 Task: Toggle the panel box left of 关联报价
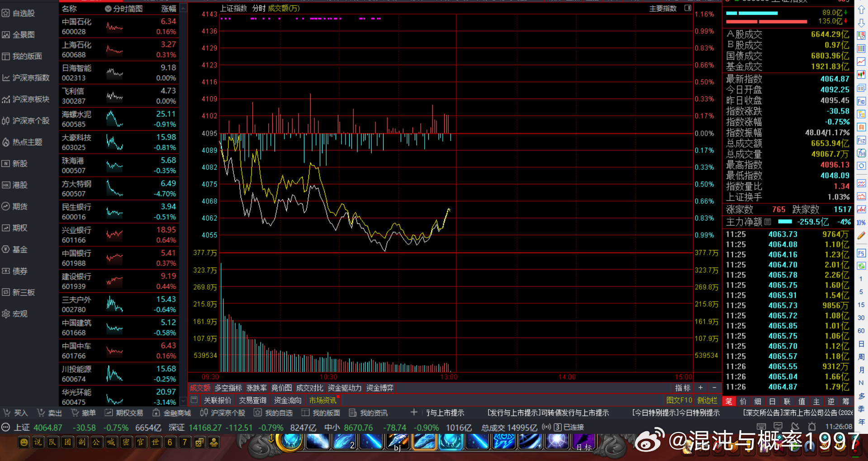(x=194, y=400)
